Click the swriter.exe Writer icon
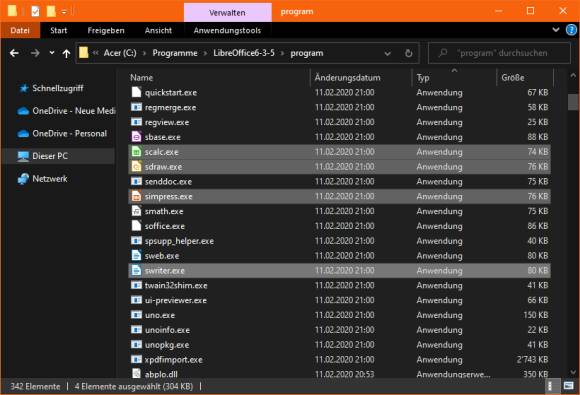The image size is (580, 395). [x=136, y=270]
